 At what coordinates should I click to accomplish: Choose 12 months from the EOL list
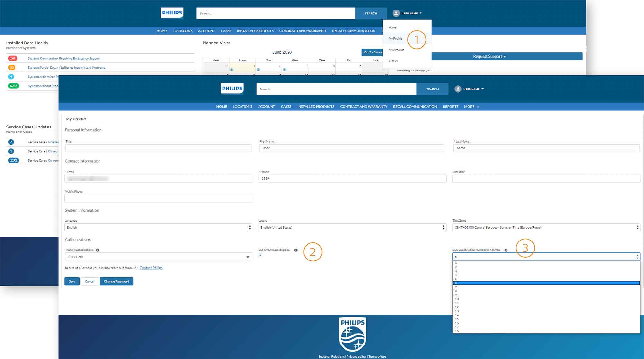pyautogui.click(x=457, y=307)
